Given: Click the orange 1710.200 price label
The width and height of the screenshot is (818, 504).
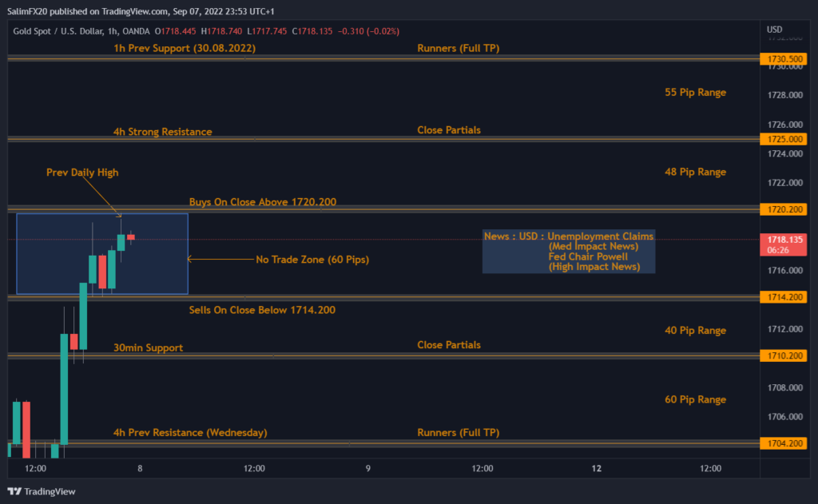Looking at the screenshot, I should (782, 356).
